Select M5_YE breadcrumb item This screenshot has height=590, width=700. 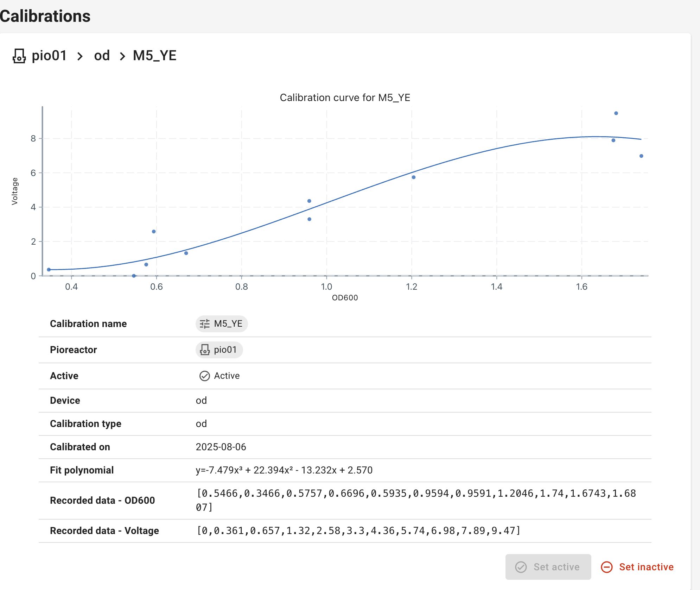[155, 56]
